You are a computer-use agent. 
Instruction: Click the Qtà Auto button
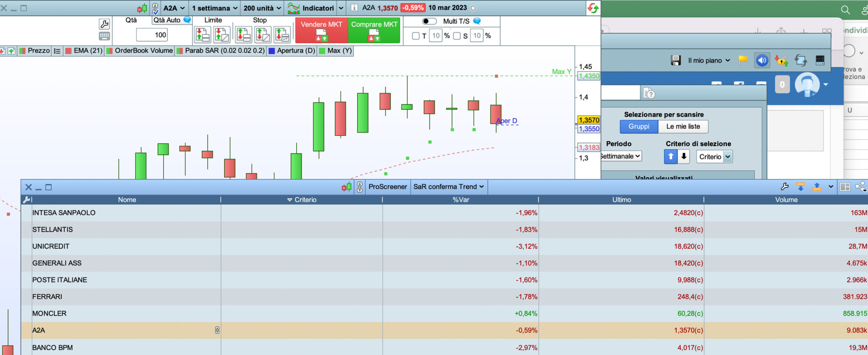[172, 20]
